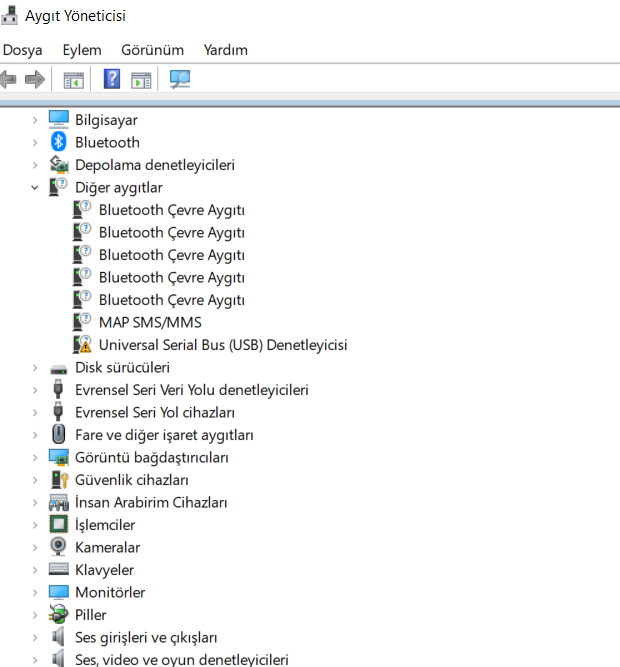Click the MAP SMS/MMS device icon
620x667 pixels.
coord(82,322)
